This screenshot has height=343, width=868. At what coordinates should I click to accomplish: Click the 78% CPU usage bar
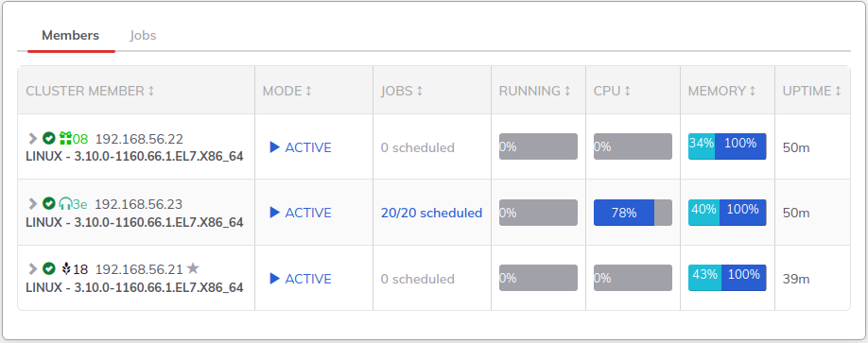pyautogui.click(x=633, y=213)
